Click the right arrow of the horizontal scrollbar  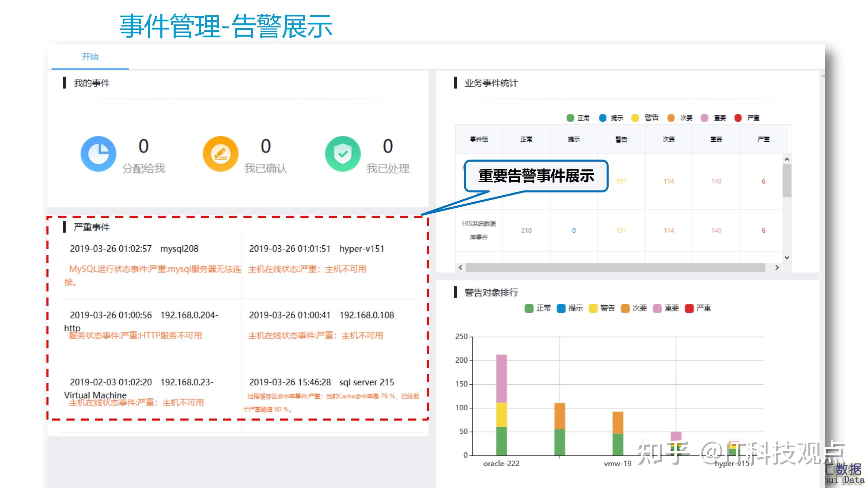pyautogui.click(x=777, y=267)
